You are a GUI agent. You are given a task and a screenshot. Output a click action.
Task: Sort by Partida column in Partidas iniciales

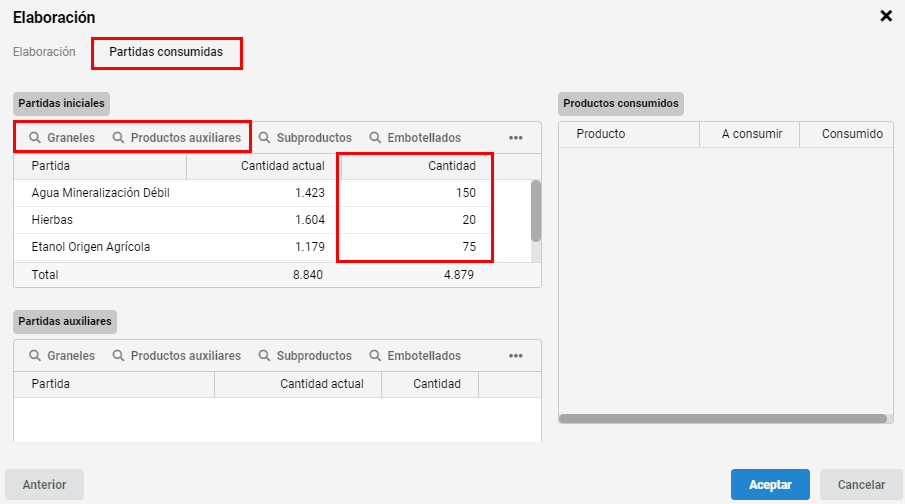(x=100, y=166)
